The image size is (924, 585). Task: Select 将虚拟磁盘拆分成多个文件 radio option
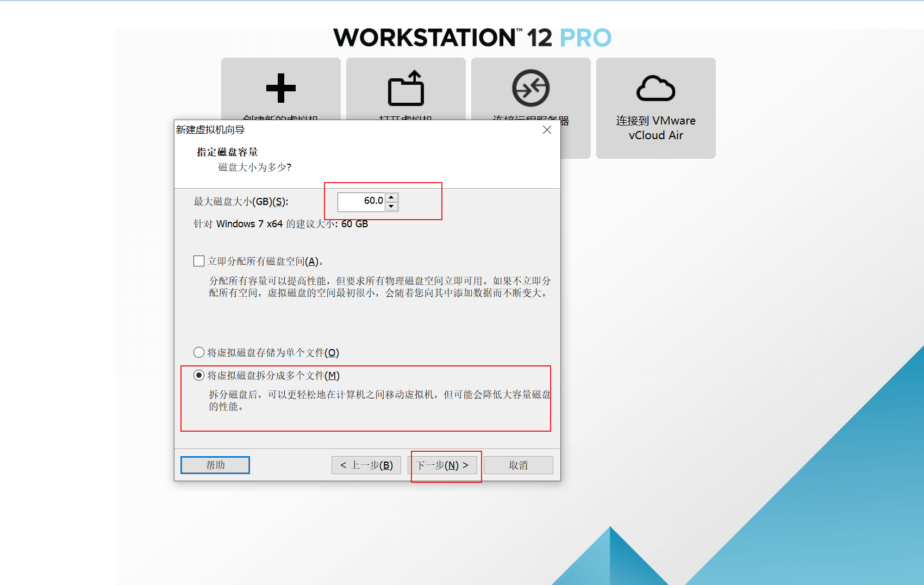pyautogui.click(x=199, y=375)
